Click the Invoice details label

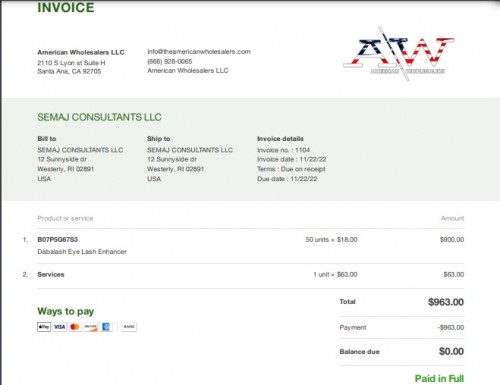tap(280, 139)
